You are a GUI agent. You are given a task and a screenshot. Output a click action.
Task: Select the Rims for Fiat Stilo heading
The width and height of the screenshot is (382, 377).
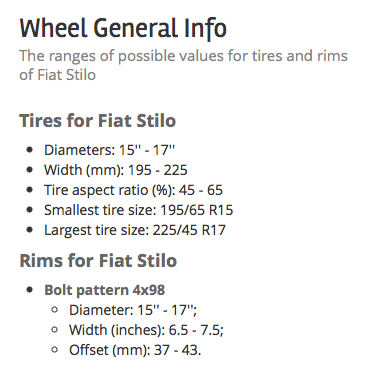[x=98, y=260]
